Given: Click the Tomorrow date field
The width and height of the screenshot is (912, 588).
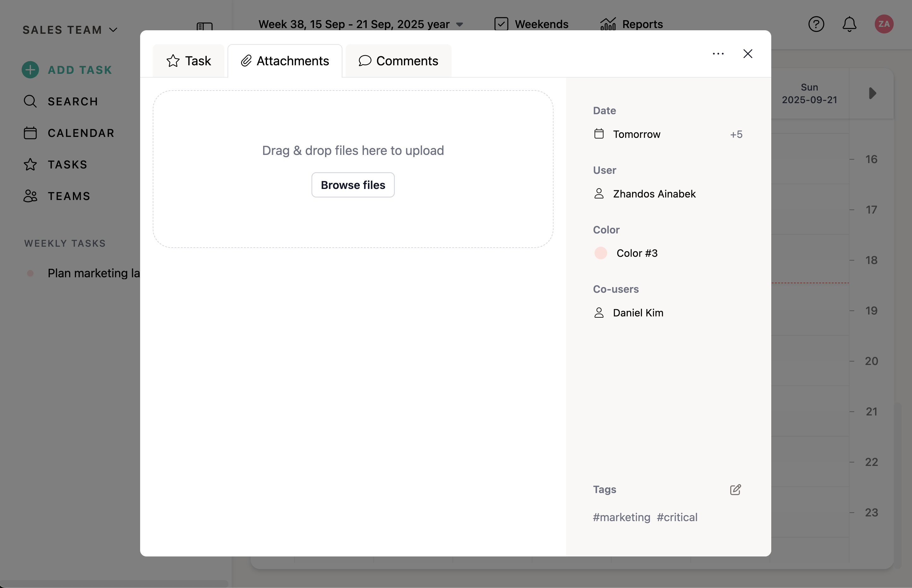Looking at the screenshot, I should point(636,134).
